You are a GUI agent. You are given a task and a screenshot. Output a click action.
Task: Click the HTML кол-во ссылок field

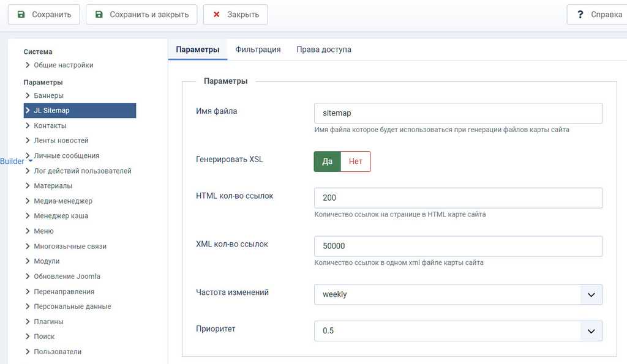(458, 198)
